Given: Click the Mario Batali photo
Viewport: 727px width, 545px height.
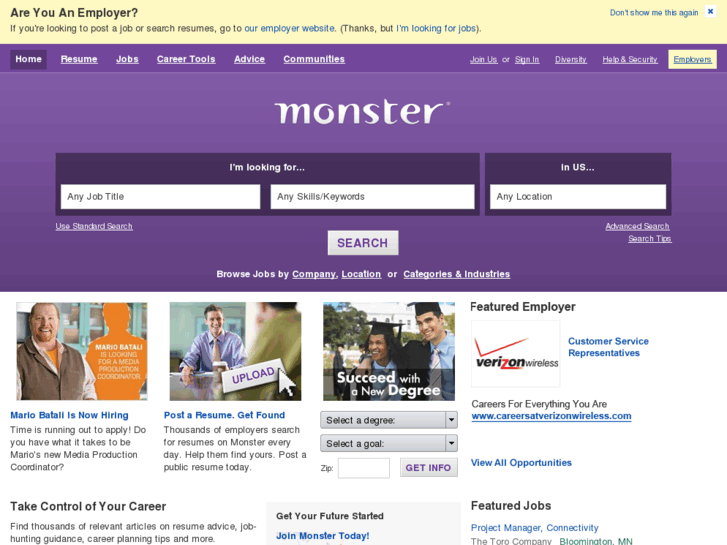Looking at the screenshot, I should (x=82, y=351).
